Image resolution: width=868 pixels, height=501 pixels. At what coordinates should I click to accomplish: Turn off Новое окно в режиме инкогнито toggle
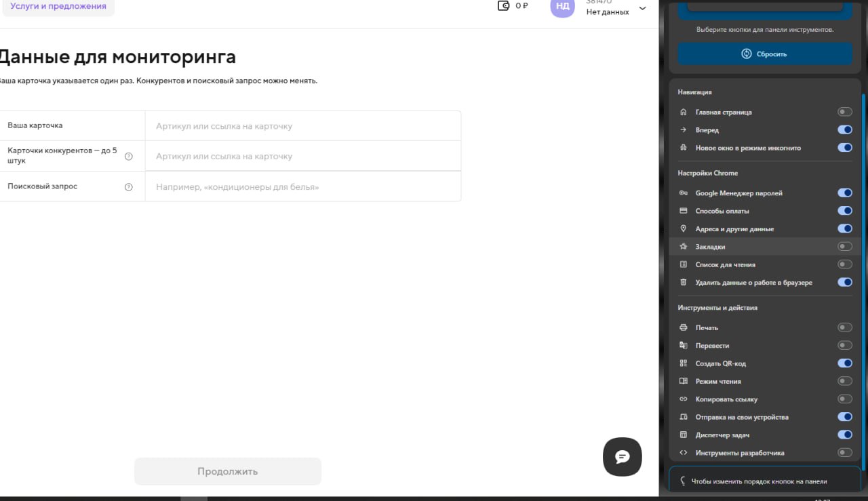tap(845, 147)
